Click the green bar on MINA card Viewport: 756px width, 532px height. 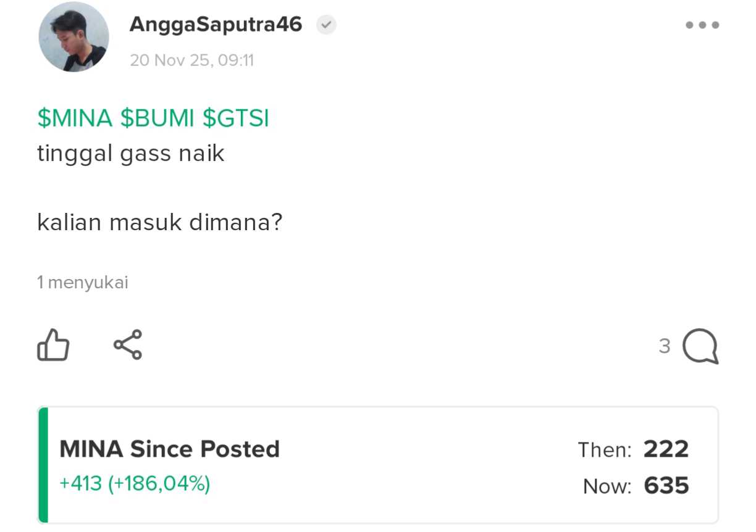[x=43, y=465]
